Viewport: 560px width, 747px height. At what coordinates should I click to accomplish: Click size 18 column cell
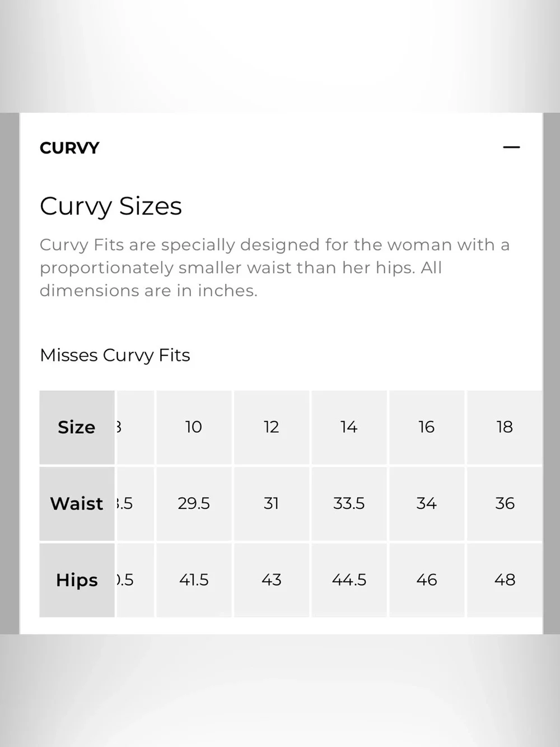(505, 427)
